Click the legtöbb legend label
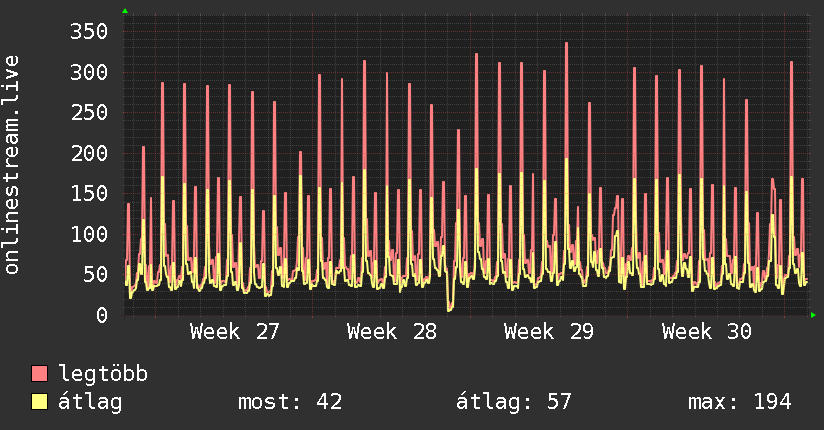Viewport: 824px width, 430px height. point(103,373)
